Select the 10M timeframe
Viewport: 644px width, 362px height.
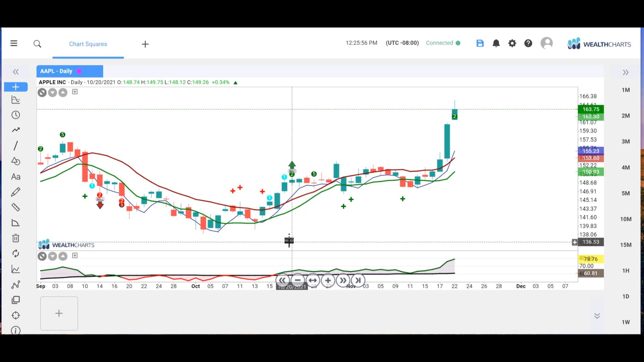click(626, 219)
